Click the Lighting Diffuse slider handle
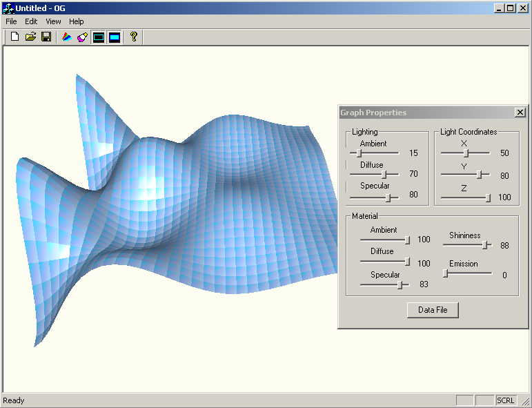Viewport: 532px width, 408px height. 384,175
